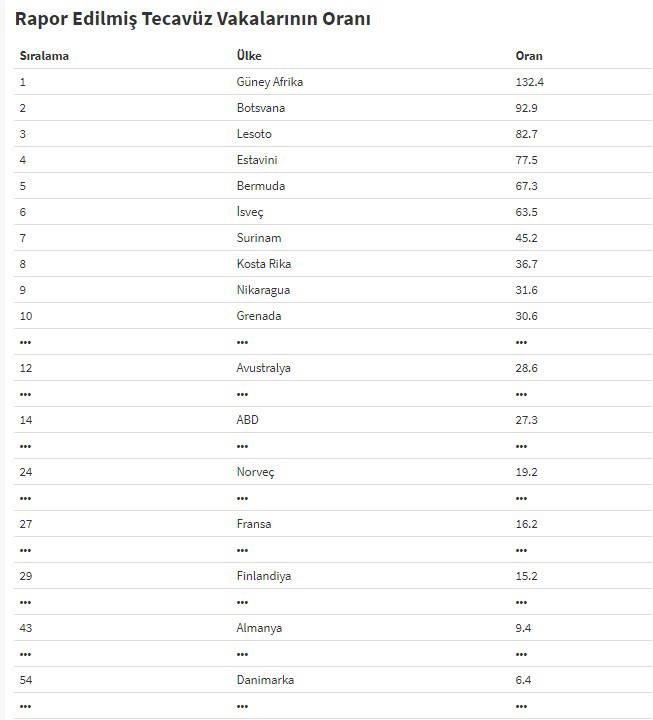Click the Fransa country cell
The width and height of the screenshot is (653, 720).
click(254, 524)
